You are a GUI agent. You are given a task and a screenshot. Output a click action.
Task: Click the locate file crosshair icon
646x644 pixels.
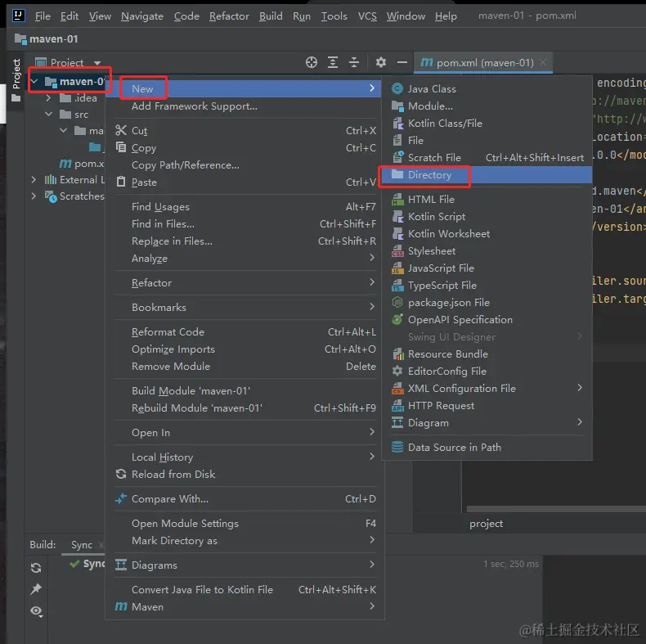[x=312, y=62]
